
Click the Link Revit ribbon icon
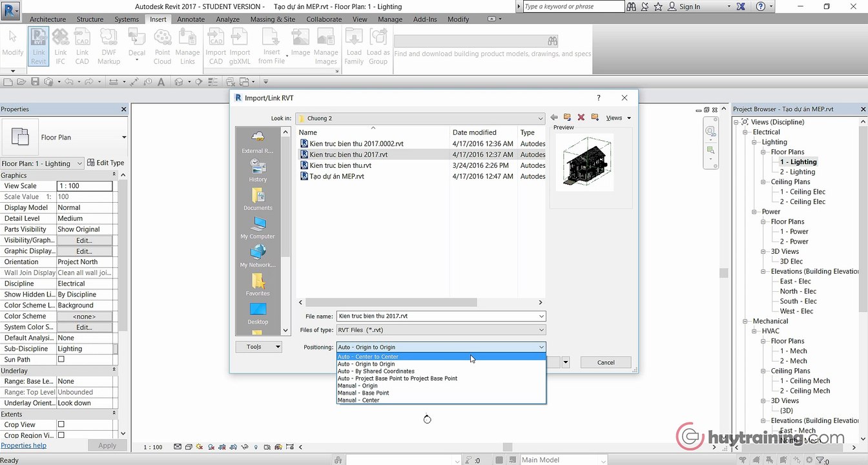pos(39,46)
